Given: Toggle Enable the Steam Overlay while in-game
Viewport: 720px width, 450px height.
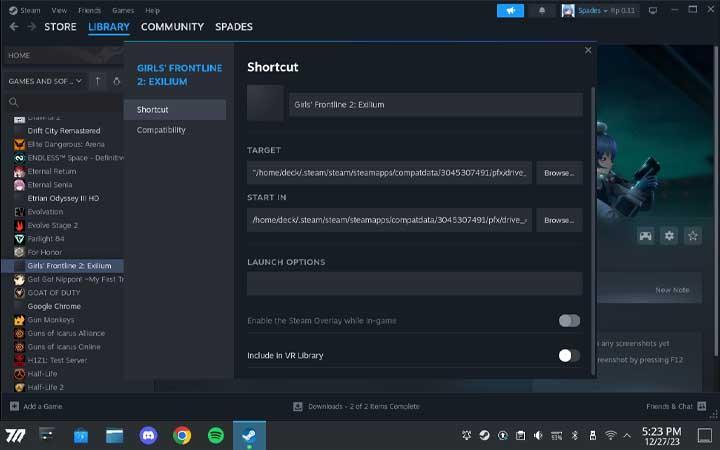Looking at the screenshot, I should click(569, 321).
